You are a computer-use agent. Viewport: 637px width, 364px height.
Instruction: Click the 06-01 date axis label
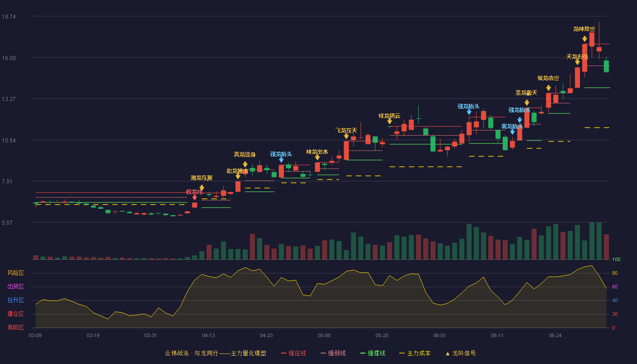(x=440, y=335)
